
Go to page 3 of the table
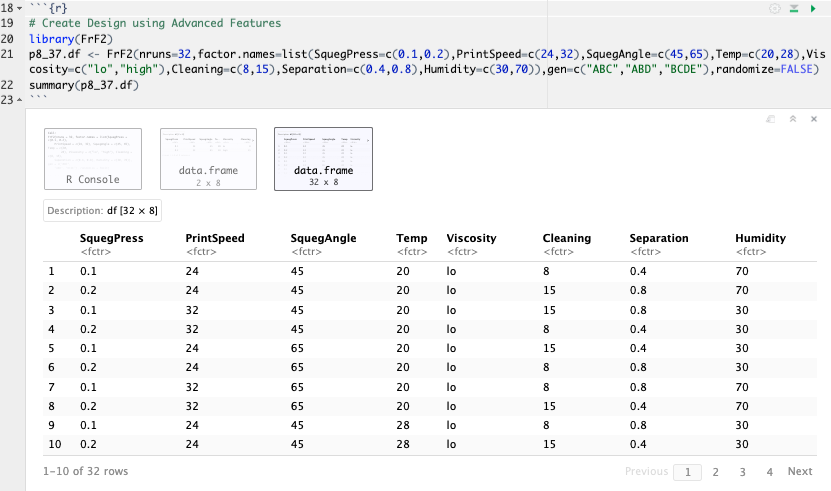(x=742, y=471)
